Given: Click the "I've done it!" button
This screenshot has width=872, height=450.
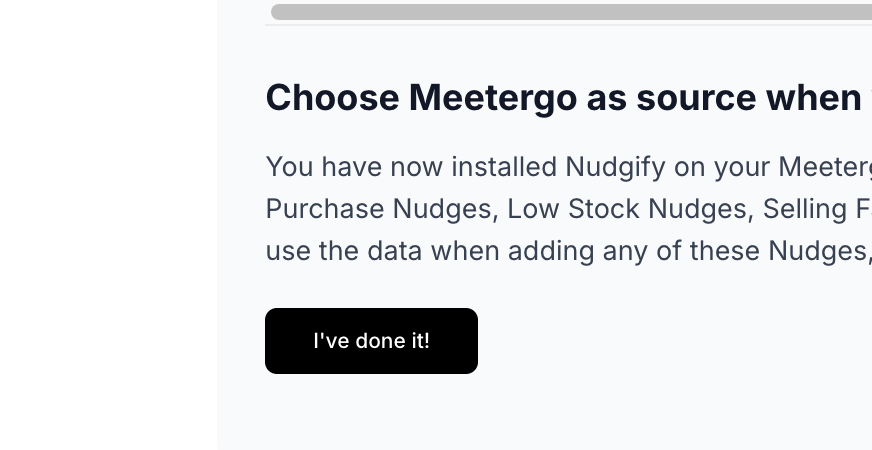Looking at the screenshot, I should [371, 341].
